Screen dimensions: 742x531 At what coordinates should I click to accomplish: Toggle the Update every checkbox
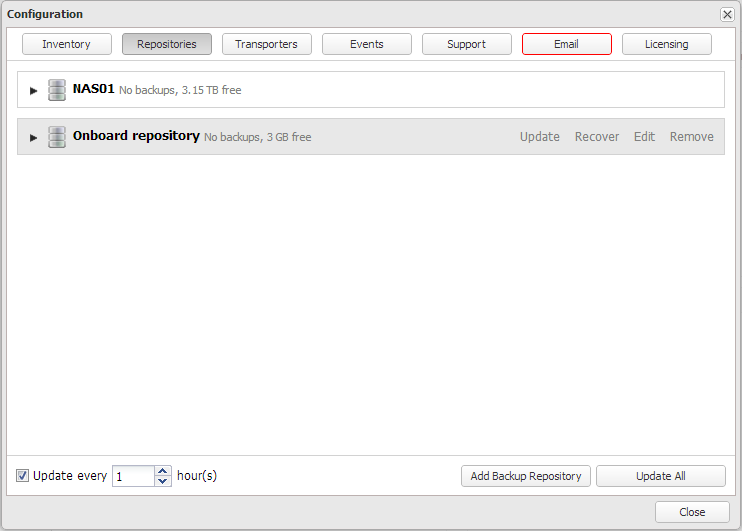point(22,476)
